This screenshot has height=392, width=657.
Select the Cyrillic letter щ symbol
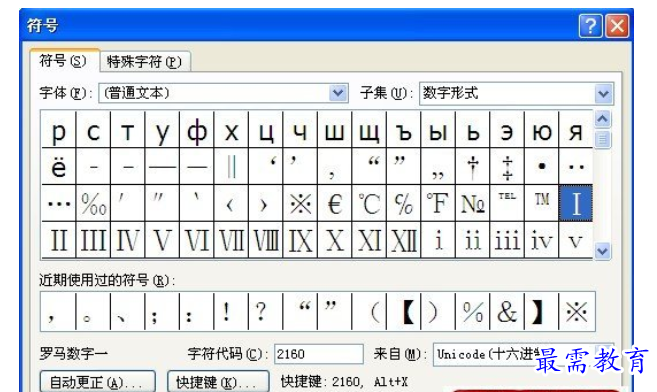click(x=369, y=130)
